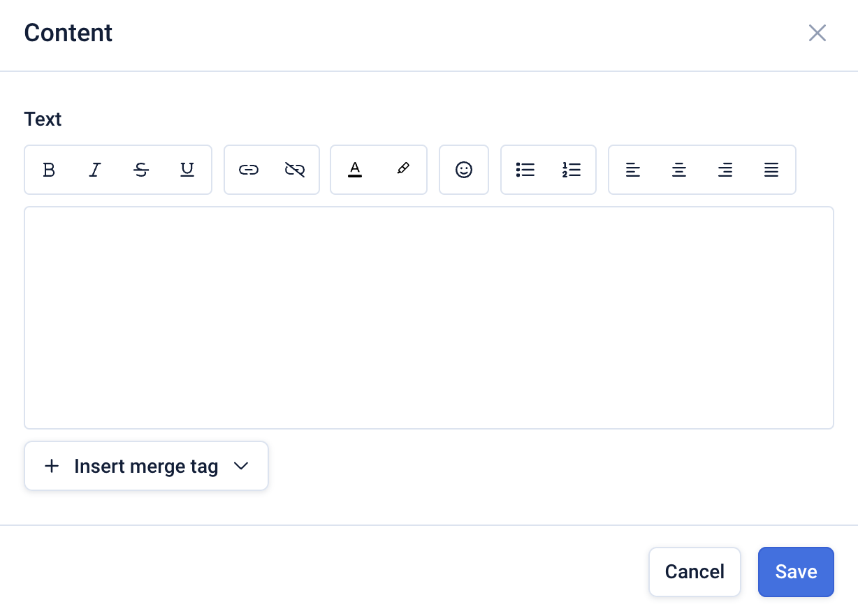Save the content changes
This screenshot has height=616, width=858.
click(796, 572)
